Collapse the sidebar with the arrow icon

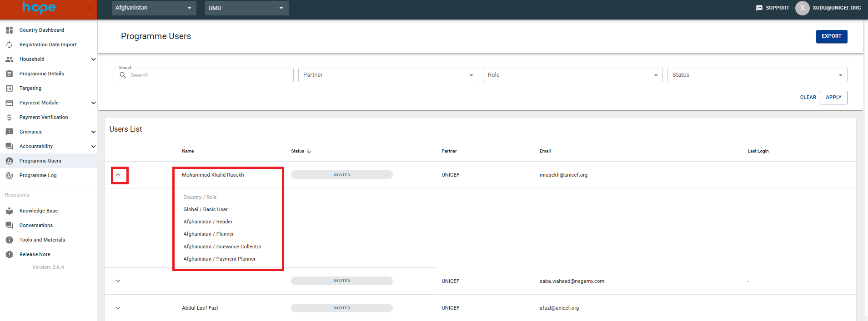pos(90,8)
